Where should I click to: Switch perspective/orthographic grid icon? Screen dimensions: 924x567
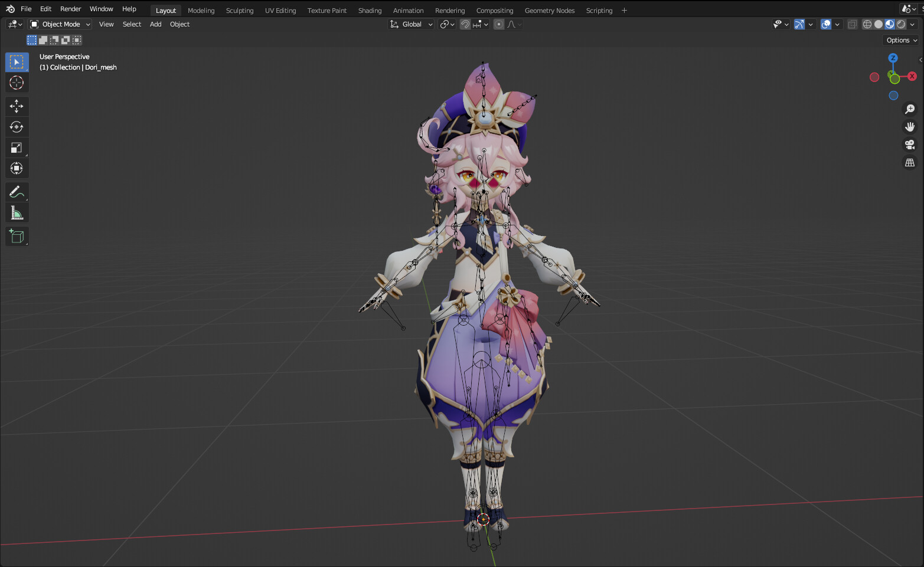[x=910, y=162]
